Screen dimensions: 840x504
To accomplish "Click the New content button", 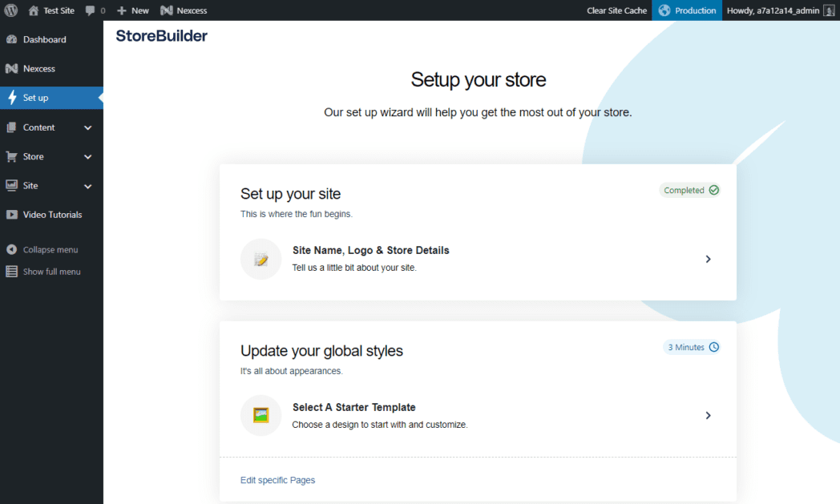I will (x=133, y=10).
